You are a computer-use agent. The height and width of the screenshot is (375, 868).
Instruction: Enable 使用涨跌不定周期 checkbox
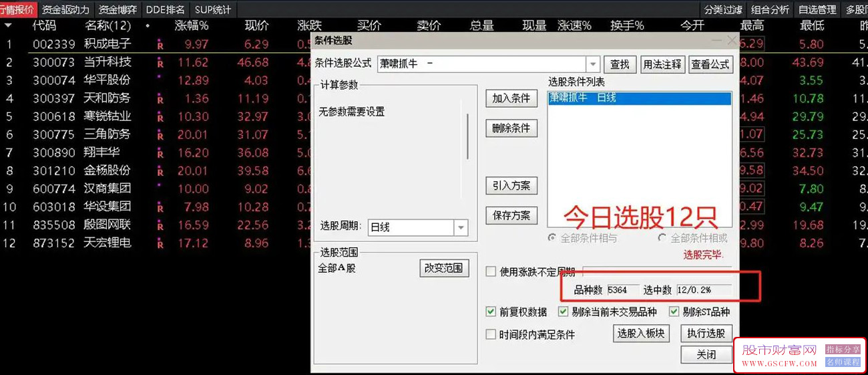point(491,271)
